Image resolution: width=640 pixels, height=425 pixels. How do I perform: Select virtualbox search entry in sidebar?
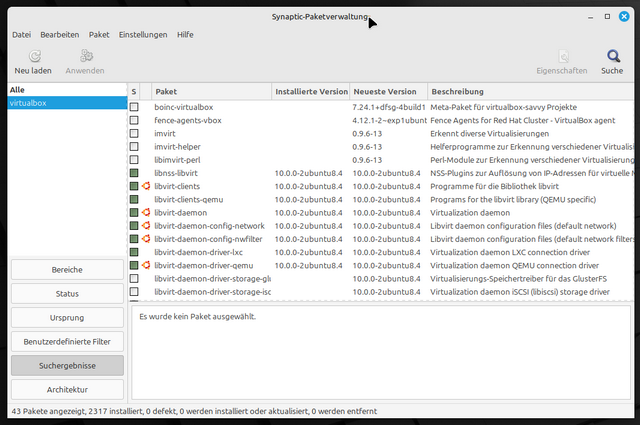tap(67, 103)
